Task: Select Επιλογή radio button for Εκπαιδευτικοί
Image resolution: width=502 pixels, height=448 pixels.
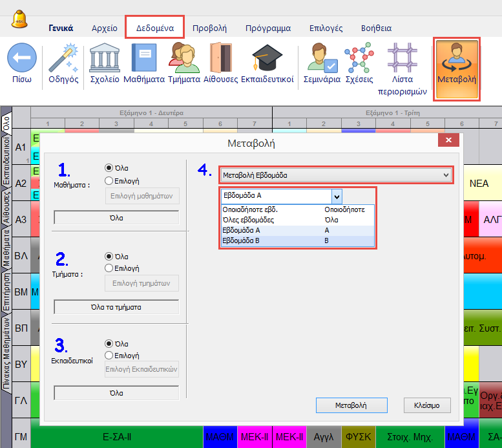Action: tap(109, 355)
